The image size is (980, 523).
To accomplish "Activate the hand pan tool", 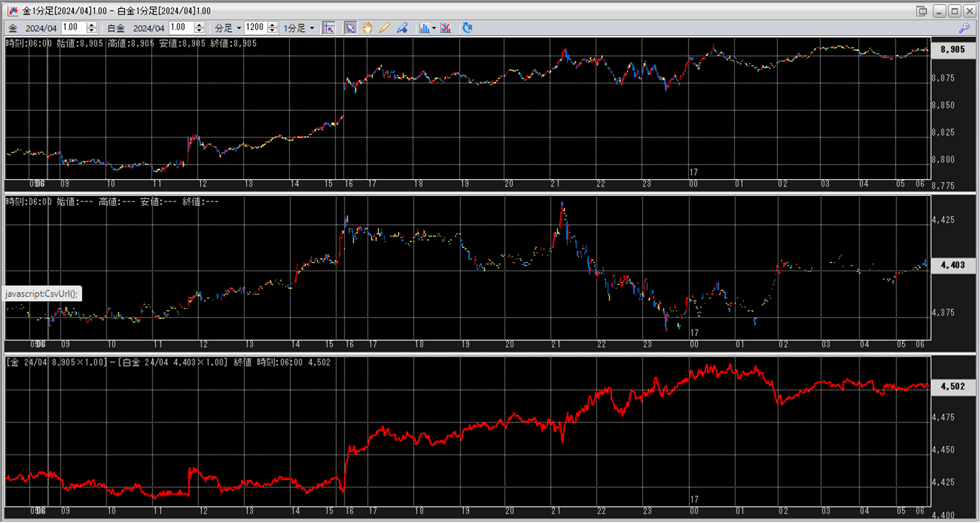I will [367, 28].
